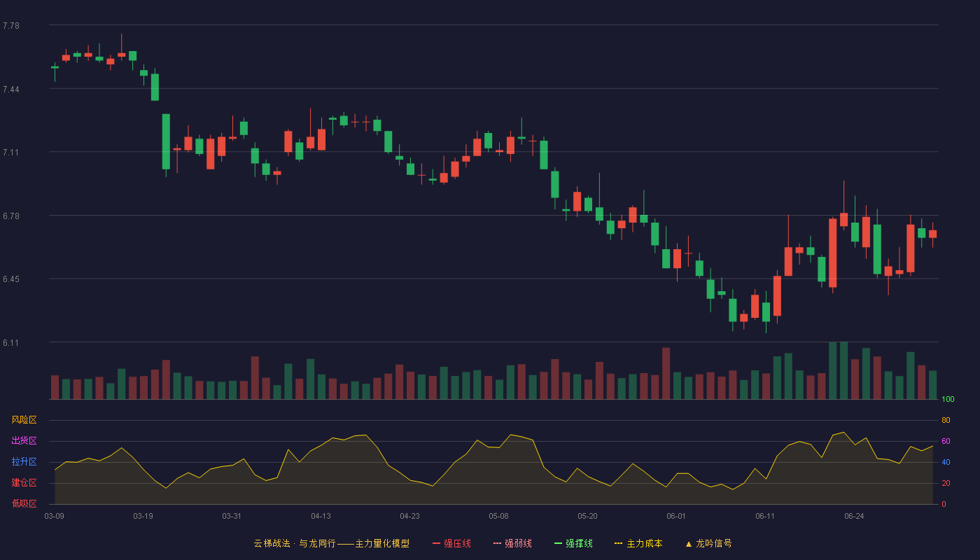Viewport: 980px width, 560px height.
Task: Click the 06-01 date label
Action: tap(676, 516)
